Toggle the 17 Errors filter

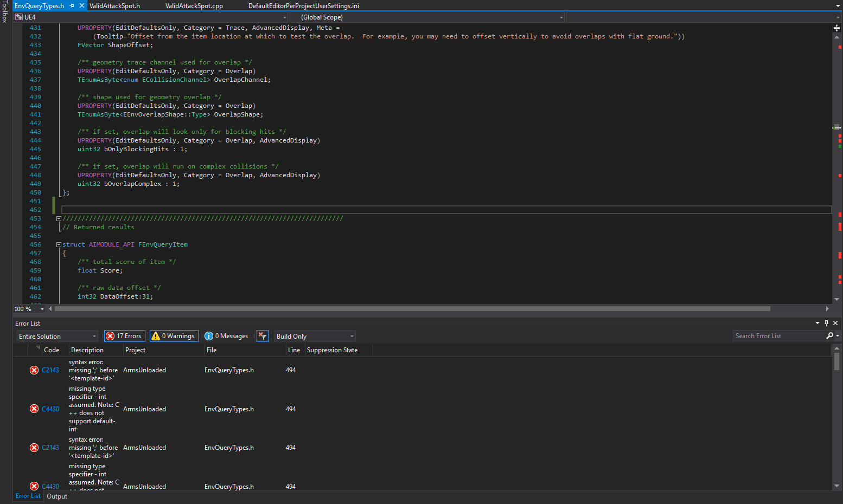(124, 336)
